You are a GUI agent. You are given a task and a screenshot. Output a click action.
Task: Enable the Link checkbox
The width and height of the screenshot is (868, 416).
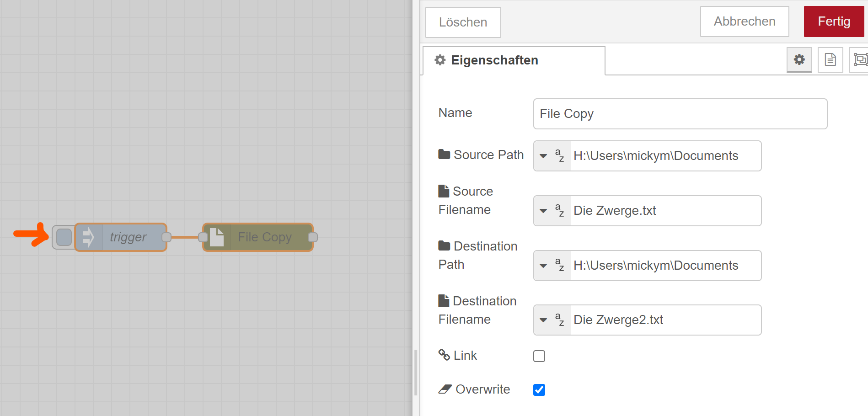click(539, 356)
